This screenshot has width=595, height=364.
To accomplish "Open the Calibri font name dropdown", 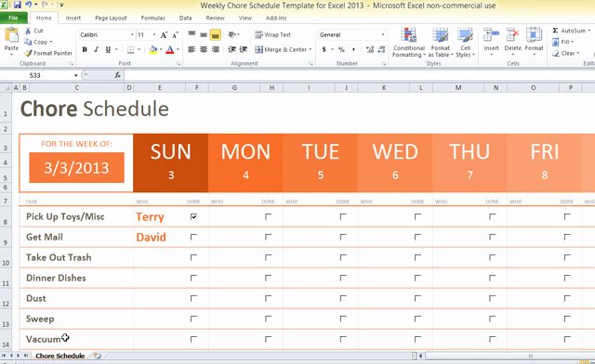I will (132, 34).
